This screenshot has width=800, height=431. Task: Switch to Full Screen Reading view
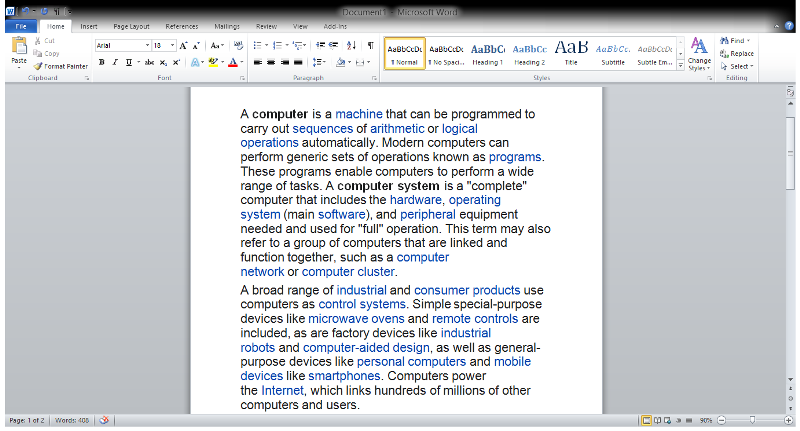coord(658,420)
